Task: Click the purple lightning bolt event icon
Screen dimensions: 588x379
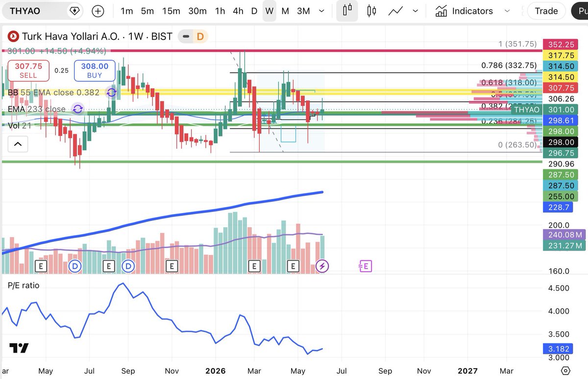Action: (x=322, y=266)
